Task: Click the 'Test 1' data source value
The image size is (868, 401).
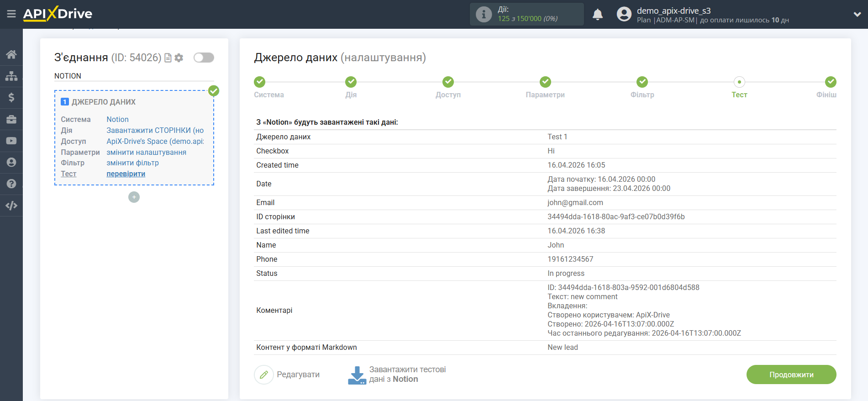Action: pos(557,137)
